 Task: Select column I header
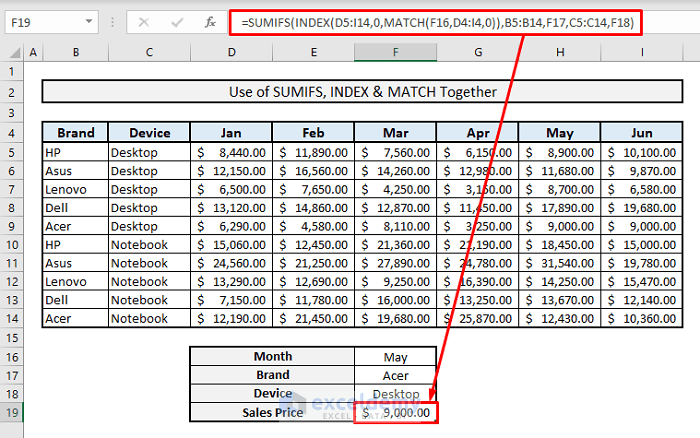pyautogui.click(x=642, y=52)
